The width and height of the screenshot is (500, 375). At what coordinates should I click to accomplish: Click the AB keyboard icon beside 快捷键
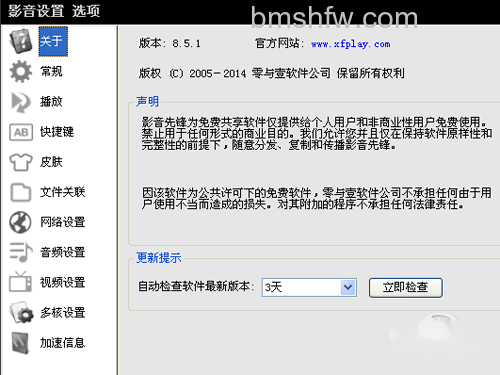pyautogui.click(x=21, y=132)
